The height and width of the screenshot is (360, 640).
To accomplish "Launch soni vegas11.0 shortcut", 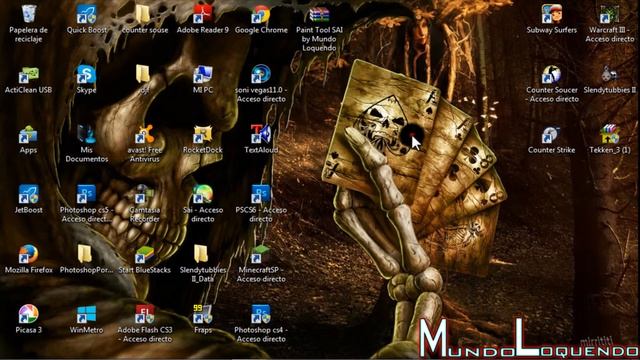I will (x=261, y=74).
